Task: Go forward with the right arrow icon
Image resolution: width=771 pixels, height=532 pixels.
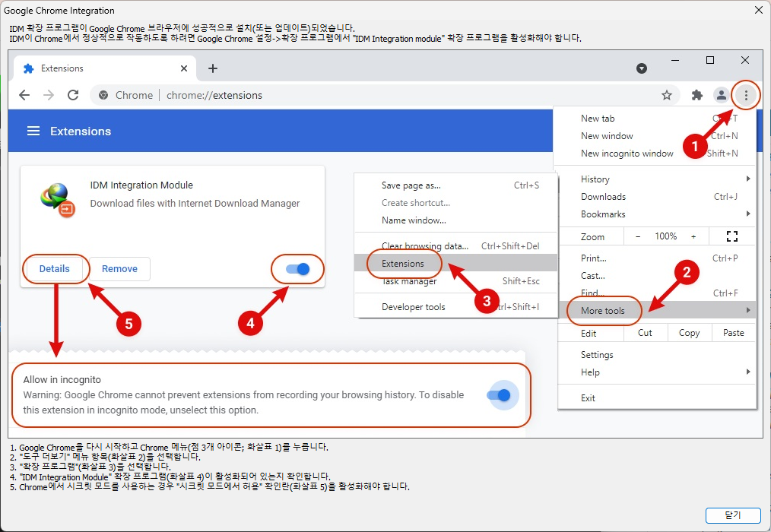Action: point(49,95)
